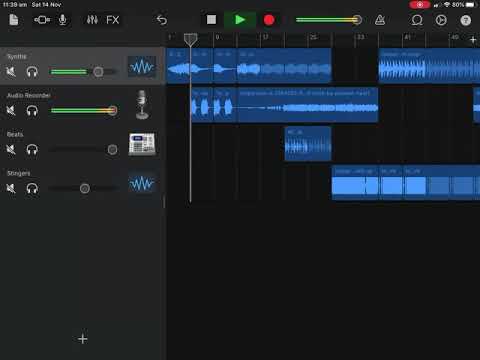Toggle the metronome
Screen dimensions: 480x360
380,20
